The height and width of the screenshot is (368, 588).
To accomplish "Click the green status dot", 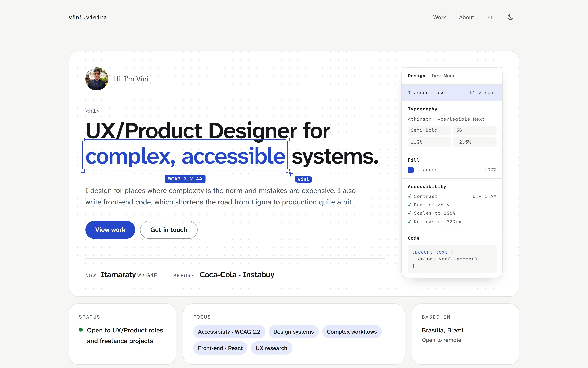I will [81, 330].
